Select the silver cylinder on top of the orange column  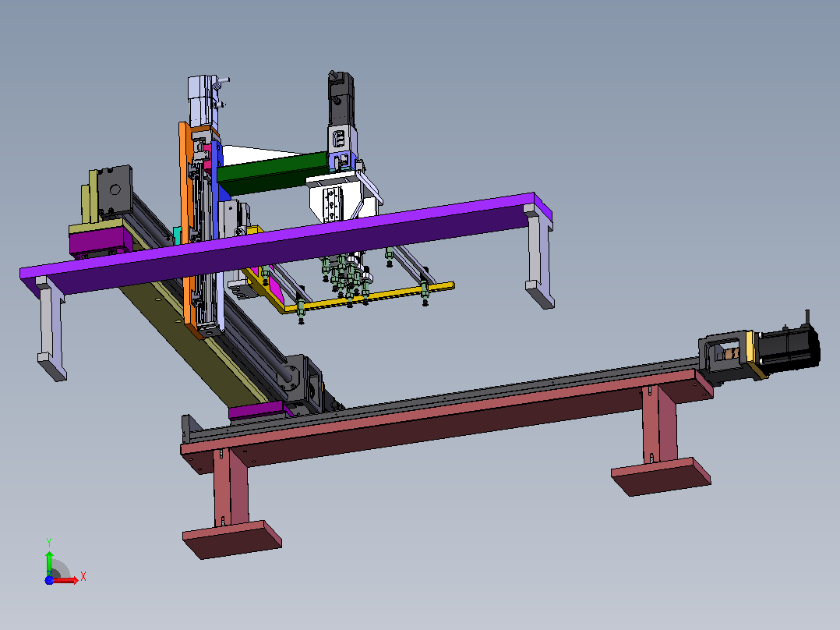[x=203, y=101]
